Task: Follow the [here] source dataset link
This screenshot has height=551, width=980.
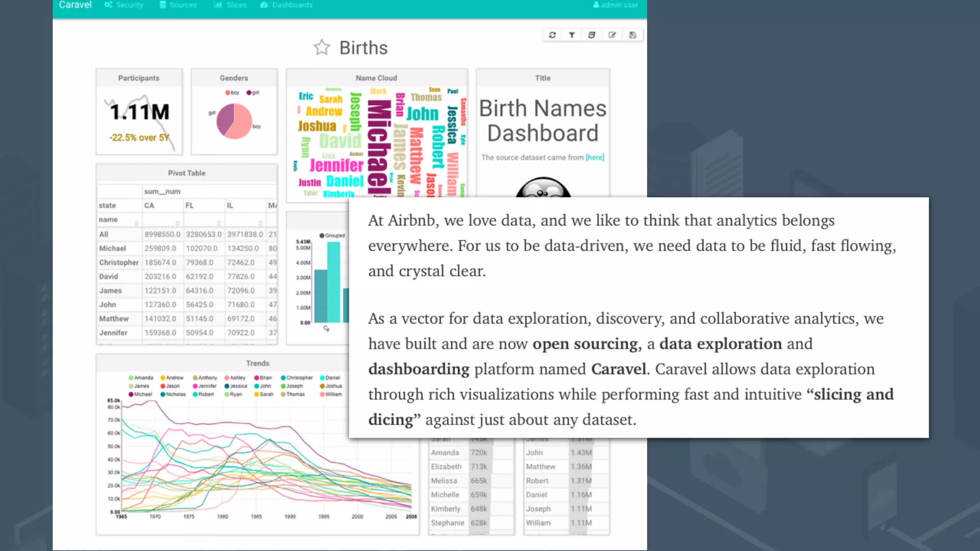Action: (x=595, y=157)
